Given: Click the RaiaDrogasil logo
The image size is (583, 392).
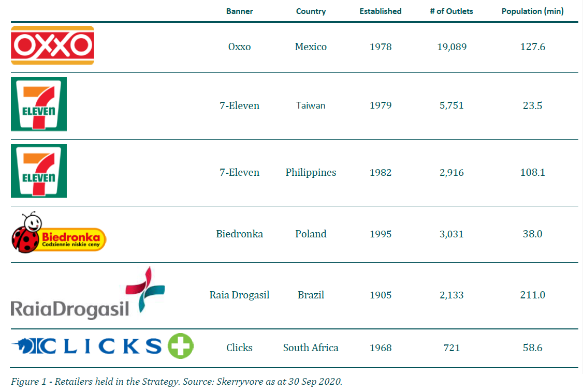Looking at the screenshot, I should pyautogui.click(x=88, y=293).
